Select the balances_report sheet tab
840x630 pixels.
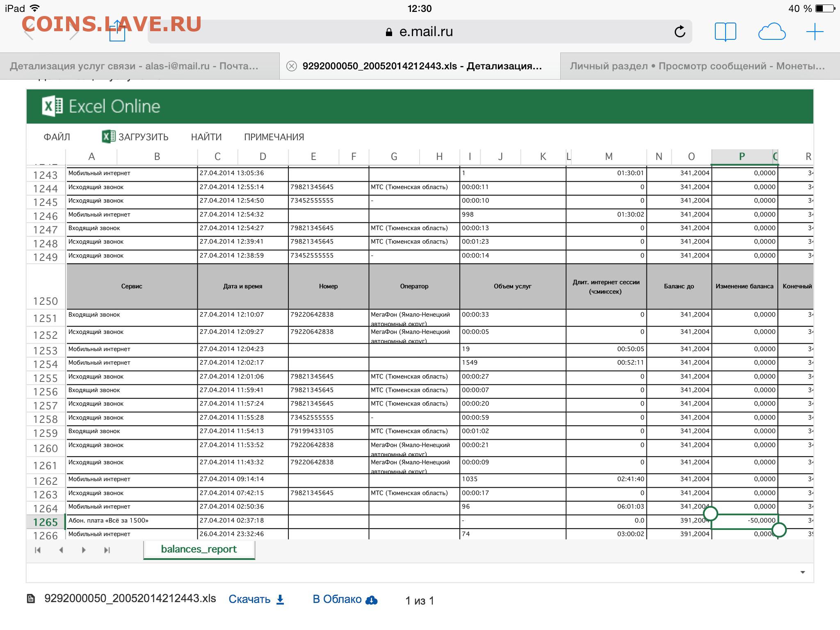tap(199, 550)
